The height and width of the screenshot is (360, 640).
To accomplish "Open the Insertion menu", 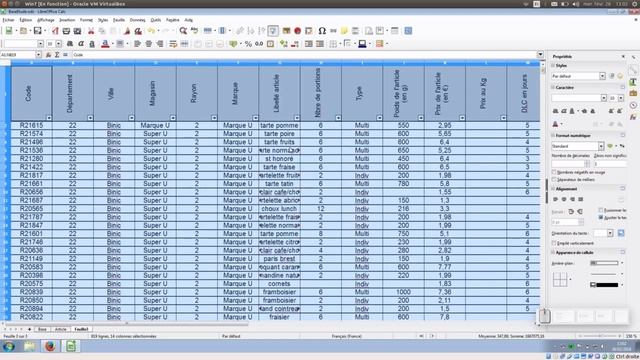I will pos(67,20).
